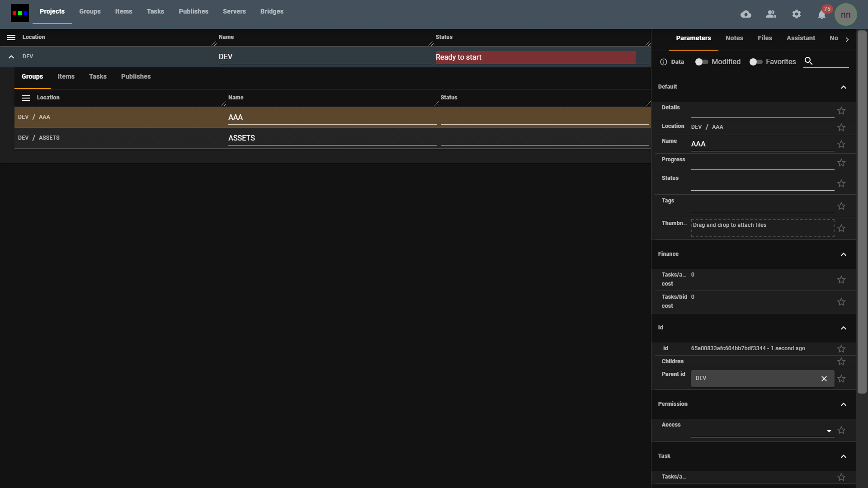The height and width of the screenshot is (488, 868).
Task: Collapse the DEV project row
Action: tap(11, 57)
